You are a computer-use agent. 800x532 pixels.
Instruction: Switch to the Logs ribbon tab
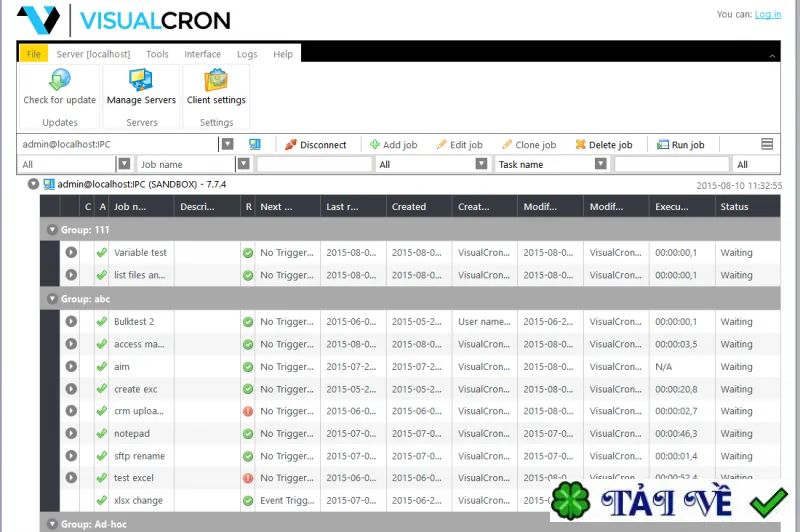pos(247,54)
